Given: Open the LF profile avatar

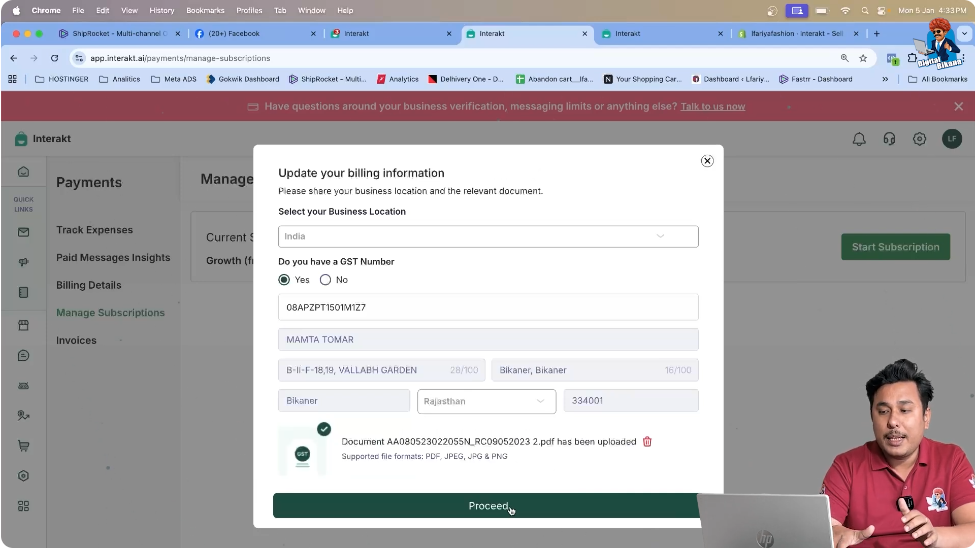Looking at the screenshot, I should pos(952,139).
